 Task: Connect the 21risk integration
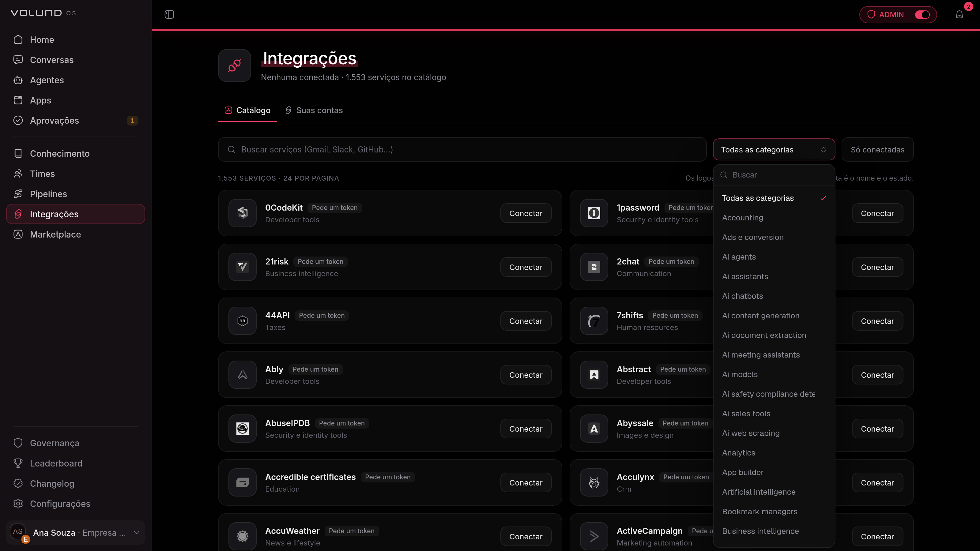click(526, 267)
